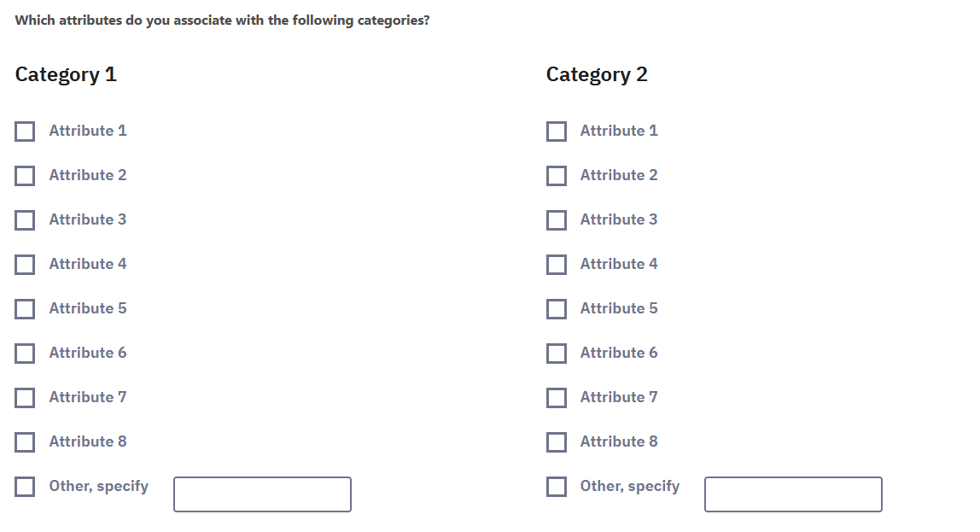This screenshot has height=532, width=980.
Task: Check Attribute 5 under Category 1
Action: (x=25, y=309)
